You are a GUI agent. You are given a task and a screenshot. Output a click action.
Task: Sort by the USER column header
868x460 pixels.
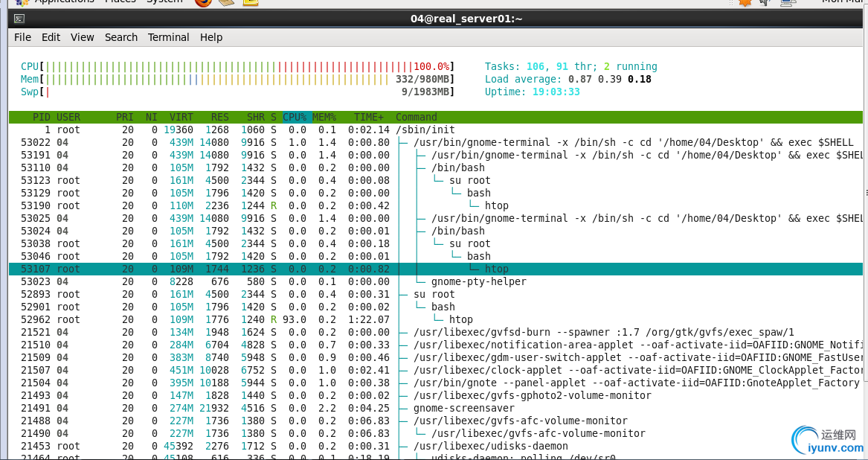point(68,117)
